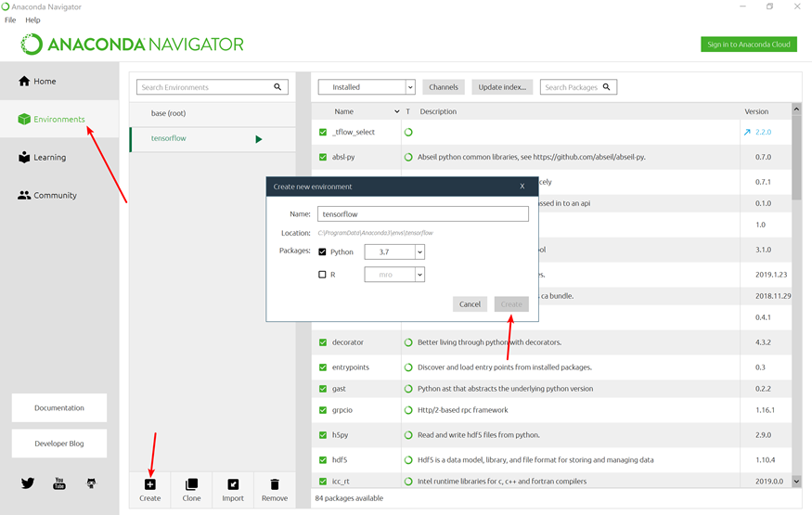Check the R package checkbox
812x515 pixels.
pos(322,275)
